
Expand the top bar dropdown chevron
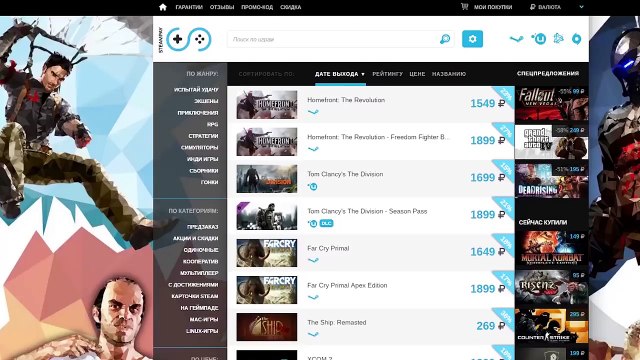point(581,7)
